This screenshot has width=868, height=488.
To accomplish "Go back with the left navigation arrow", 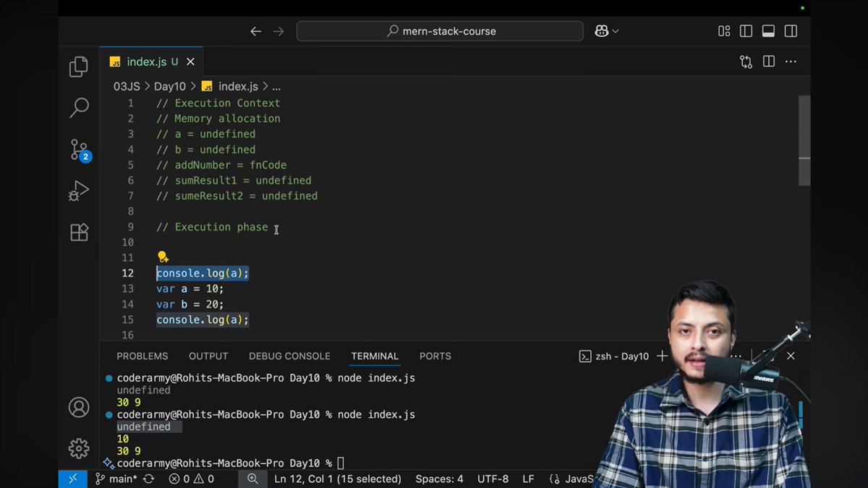I will click(x=255, y=31).
